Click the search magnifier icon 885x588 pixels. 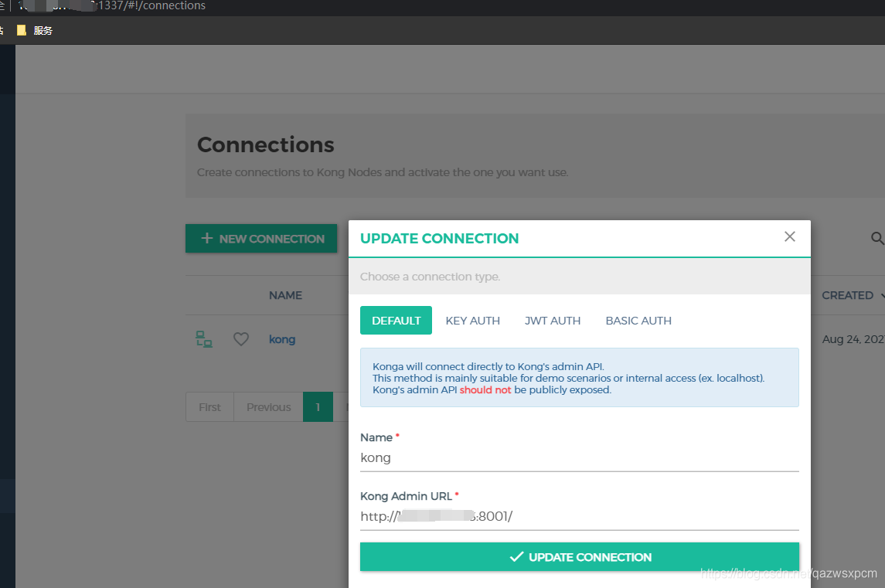pyautogui.click(x=877, y=238)
